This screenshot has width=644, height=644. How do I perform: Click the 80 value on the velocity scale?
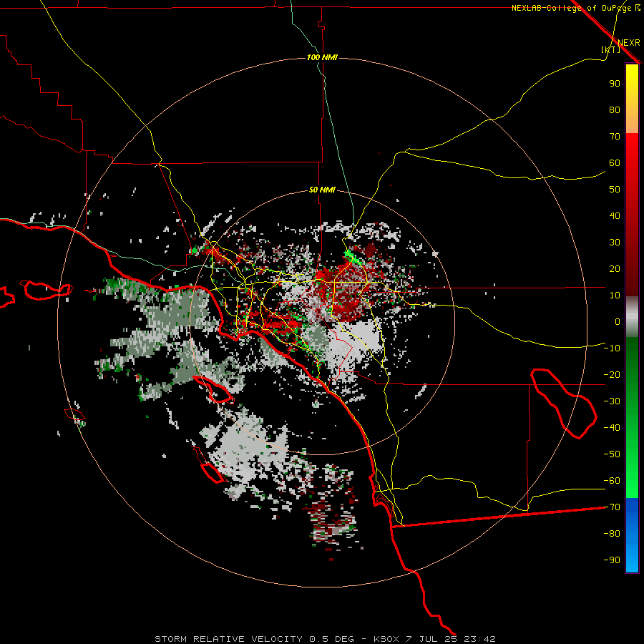[615, 110]
